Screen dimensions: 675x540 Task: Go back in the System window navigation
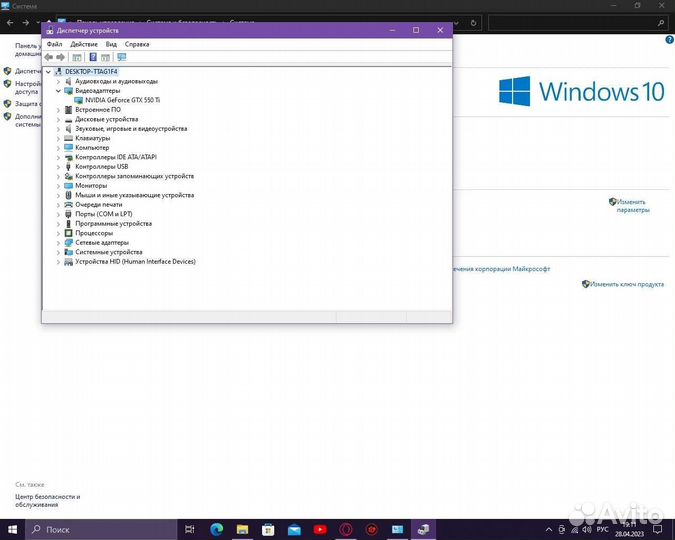(x=10, y=22)
